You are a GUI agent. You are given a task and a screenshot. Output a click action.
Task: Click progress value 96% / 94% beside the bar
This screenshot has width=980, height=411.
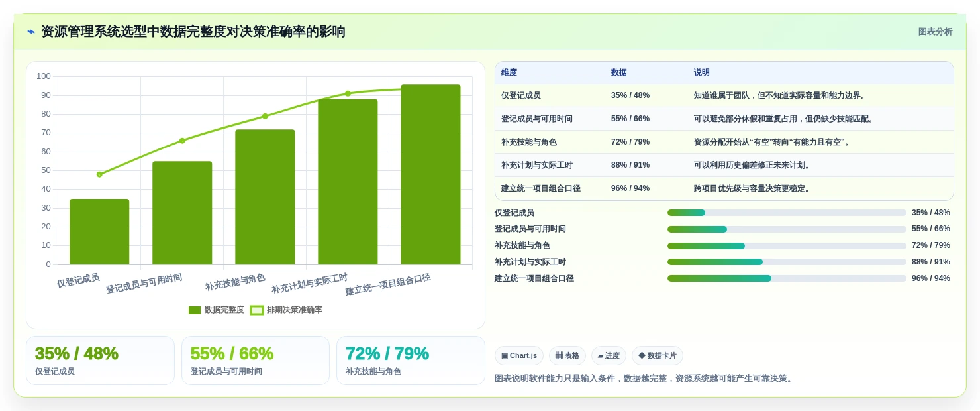click(931, 278)
